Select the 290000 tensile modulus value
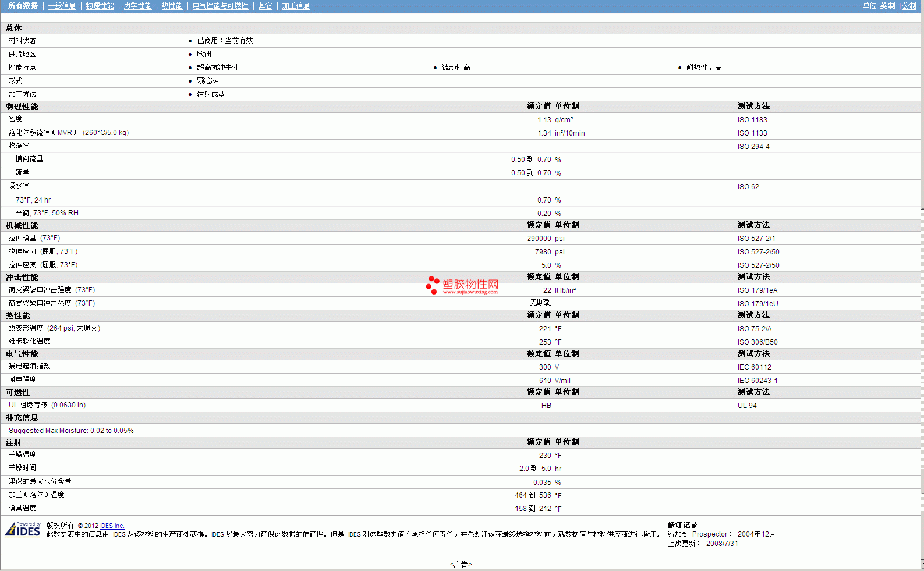 point(539,239)
